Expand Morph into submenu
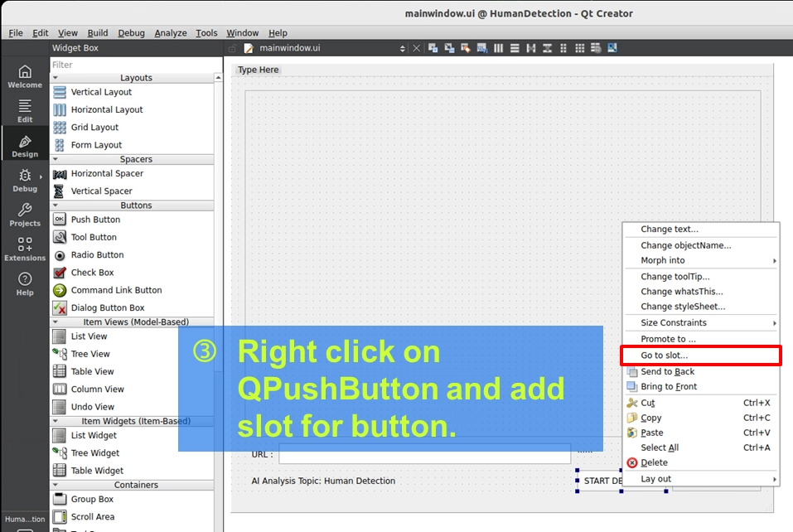Image resolution: width=793 pixels, height=532 pixels. (701, 260)
